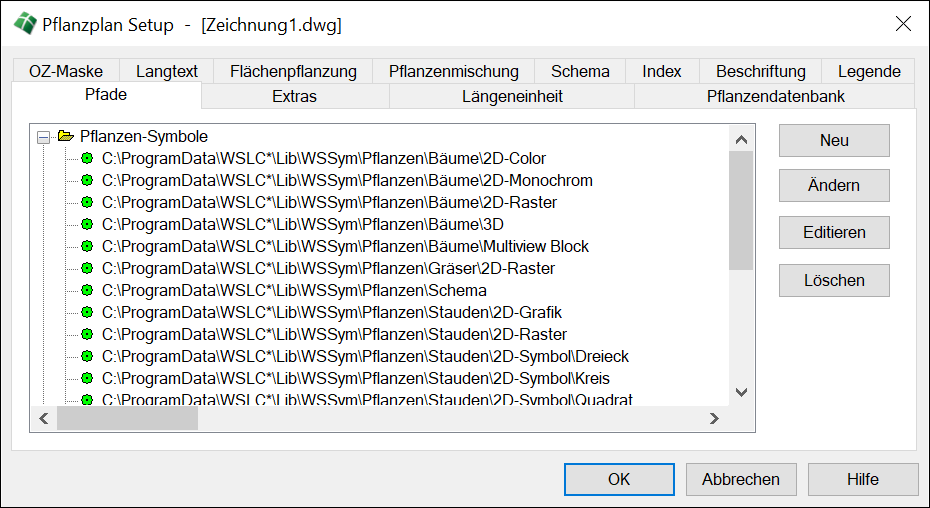Click the green icon beside Bäume\3D path
Screen dimensions: 930x508
point(87,225)
